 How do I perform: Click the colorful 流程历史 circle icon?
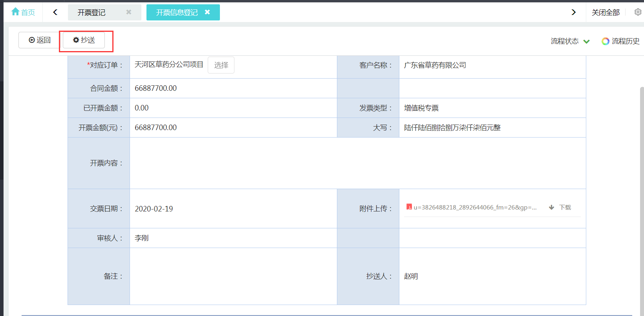tap(605, 41)
